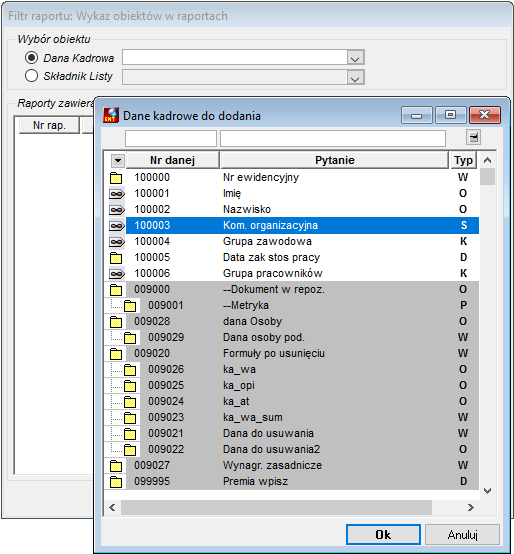This screenshot has width=514, height=554.
Task: Click the app icon in Dane kadrowe title bar
Action: [x=111, y=115]
